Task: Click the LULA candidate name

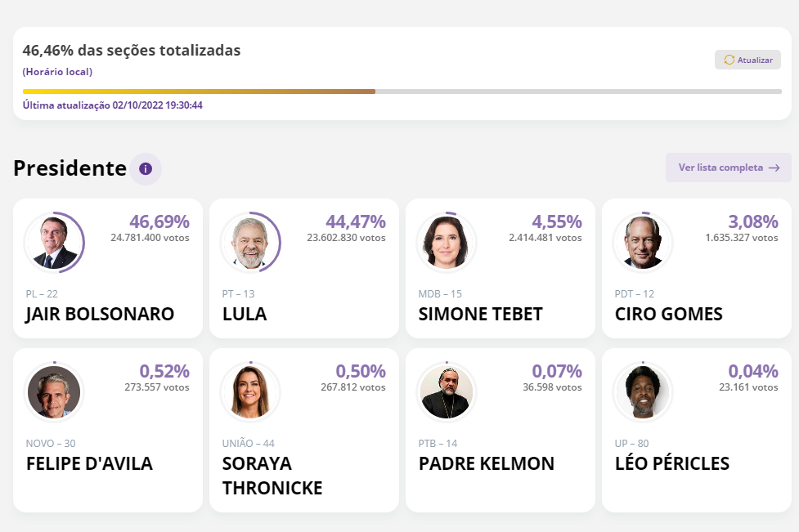Action: (x=245, y=315)
